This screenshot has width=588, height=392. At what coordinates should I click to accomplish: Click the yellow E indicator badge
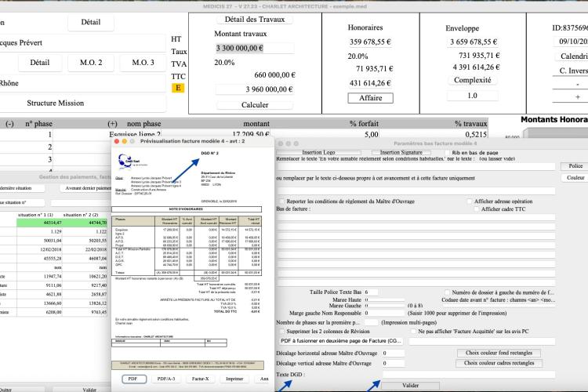pyautogui.click(x=178, y=88)
